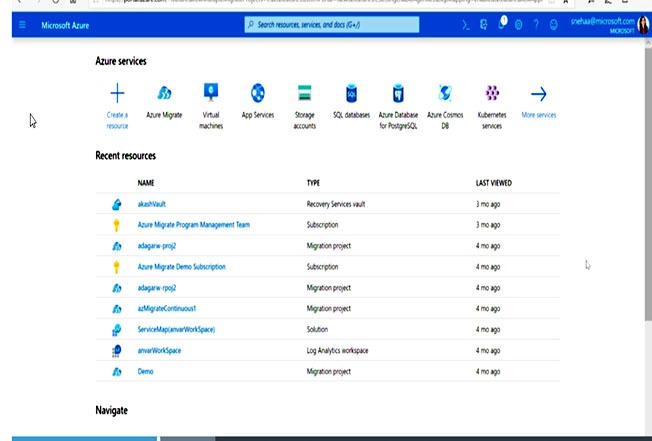Open the akashVault resource link
652x441 pixels.
pos(152,204)
